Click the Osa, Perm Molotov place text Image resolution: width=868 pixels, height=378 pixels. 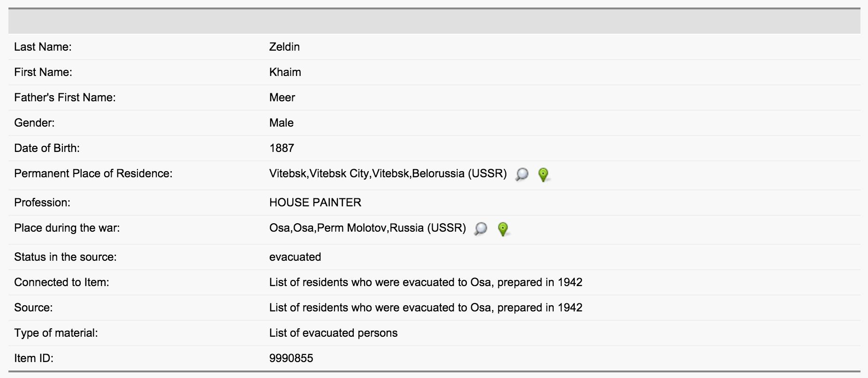click(x=367, y=228)
